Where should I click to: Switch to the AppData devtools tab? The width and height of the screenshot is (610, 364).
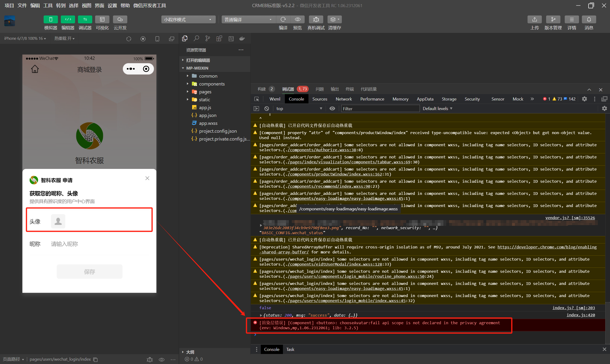pos(425,99)
